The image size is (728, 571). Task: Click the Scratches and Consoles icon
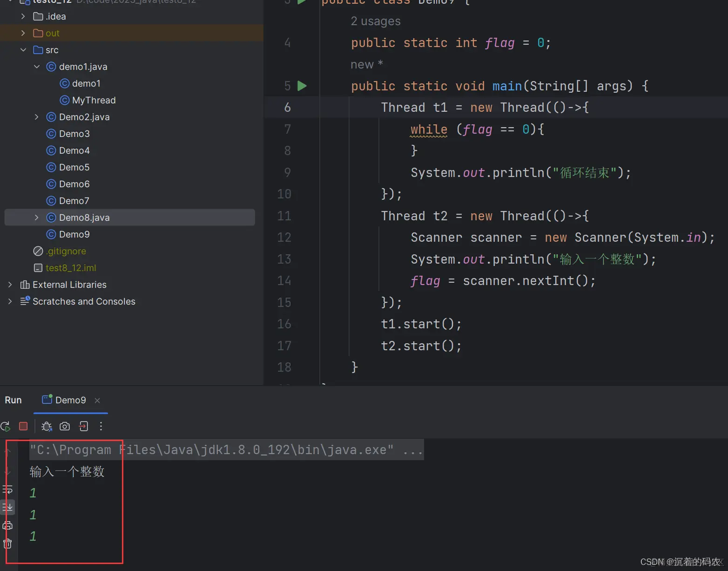coord(25,301)
